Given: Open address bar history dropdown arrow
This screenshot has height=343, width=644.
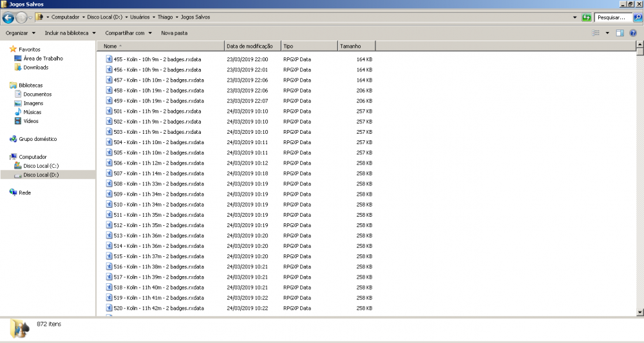Looking at the screenshot, I should (x=574, y=17).
